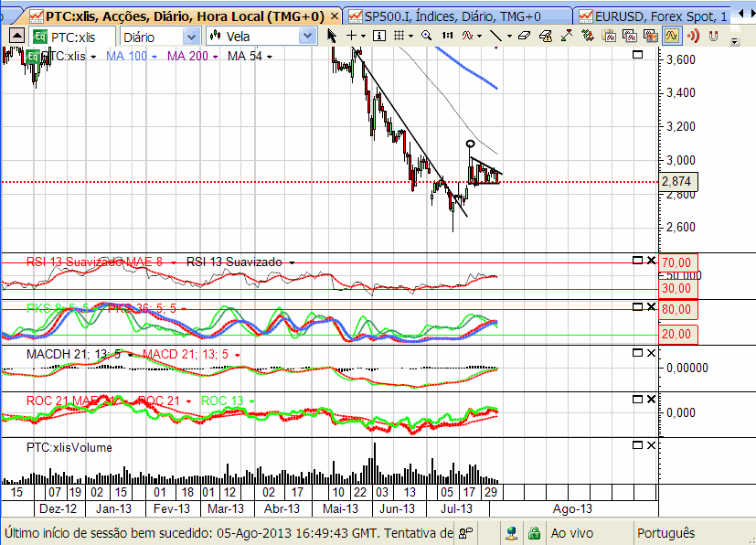
Task: Open the ROC 21 legend dropdown
Action: pos(188,401)
